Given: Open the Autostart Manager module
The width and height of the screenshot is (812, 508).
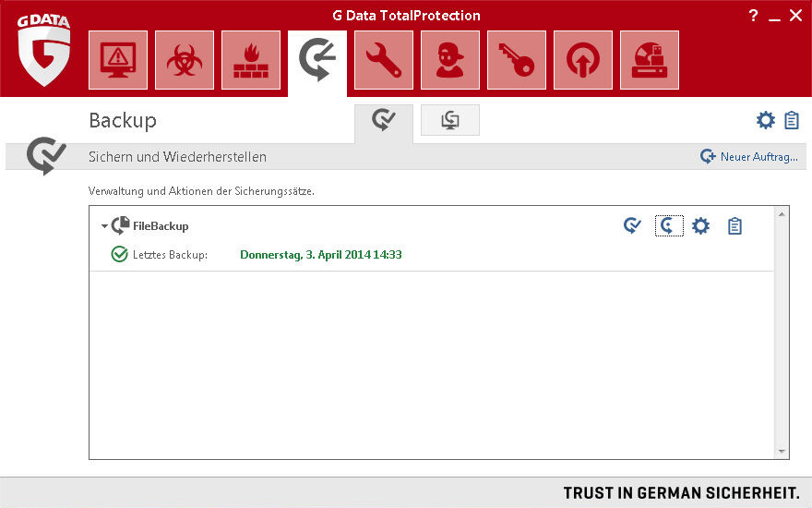Looking at the screenshot, I should click(x=583, y=61).
